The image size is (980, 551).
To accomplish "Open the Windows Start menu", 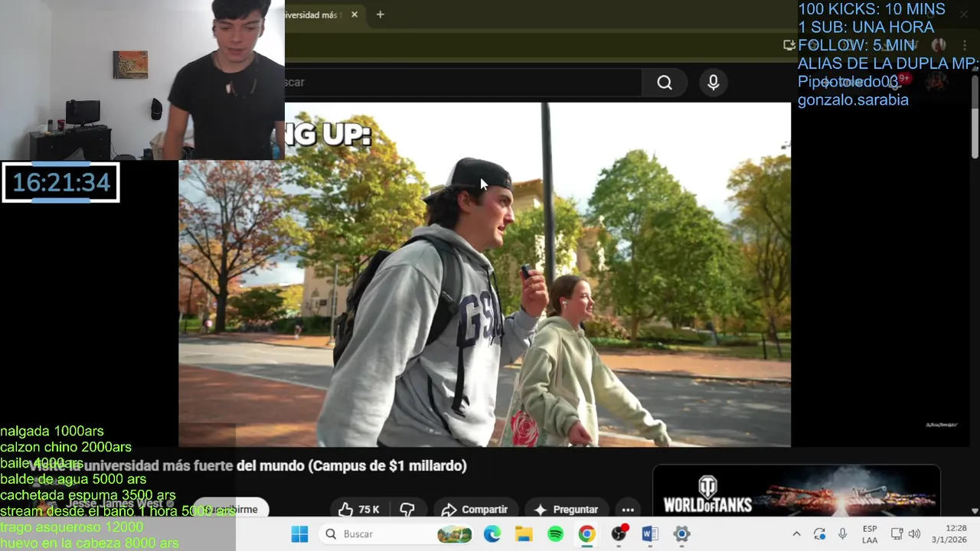I will (x=299, y=534).
